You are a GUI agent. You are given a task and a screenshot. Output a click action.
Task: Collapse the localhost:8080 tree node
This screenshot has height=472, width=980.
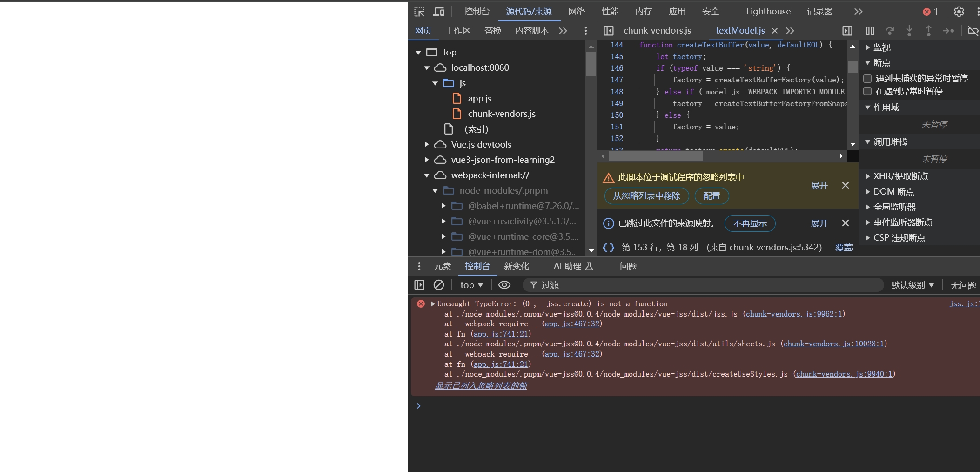pos(427,68)
